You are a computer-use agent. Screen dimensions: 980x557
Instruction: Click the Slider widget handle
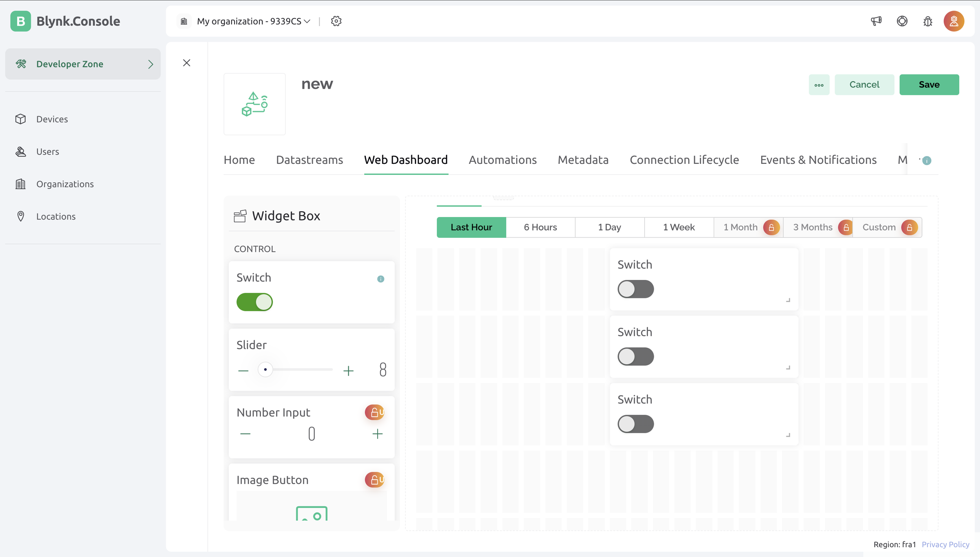265,369
